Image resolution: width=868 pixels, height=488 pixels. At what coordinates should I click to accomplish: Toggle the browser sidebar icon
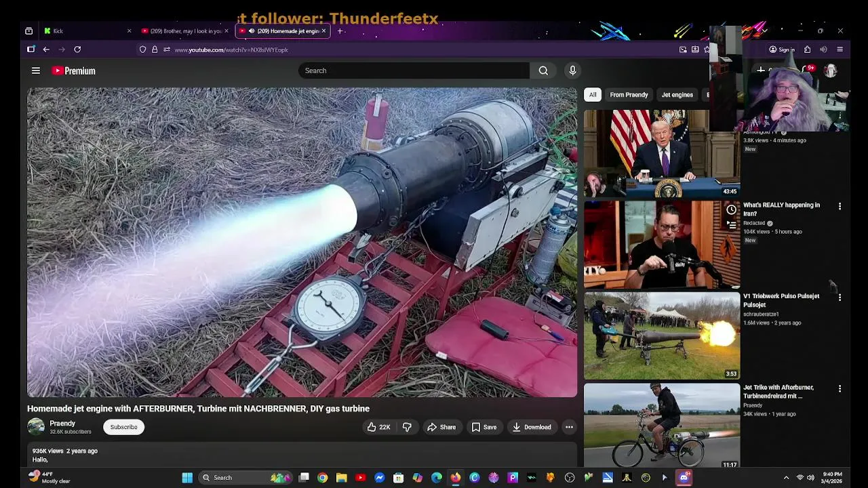click(x=31, y=49)
